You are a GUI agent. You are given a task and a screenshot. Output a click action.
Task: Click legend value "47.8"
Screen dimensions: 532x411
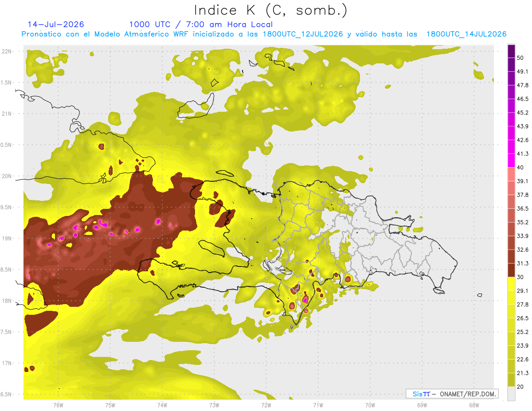pos(523,86)
